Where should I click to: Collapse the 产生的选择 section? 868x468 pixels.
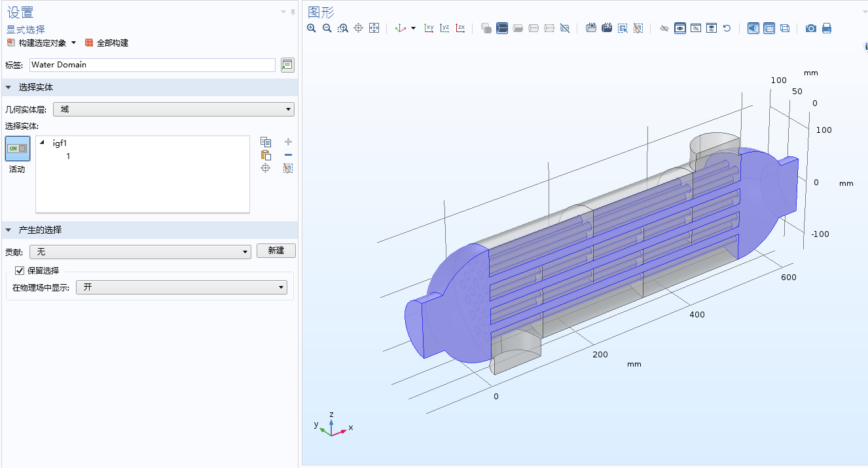point(9,230)
